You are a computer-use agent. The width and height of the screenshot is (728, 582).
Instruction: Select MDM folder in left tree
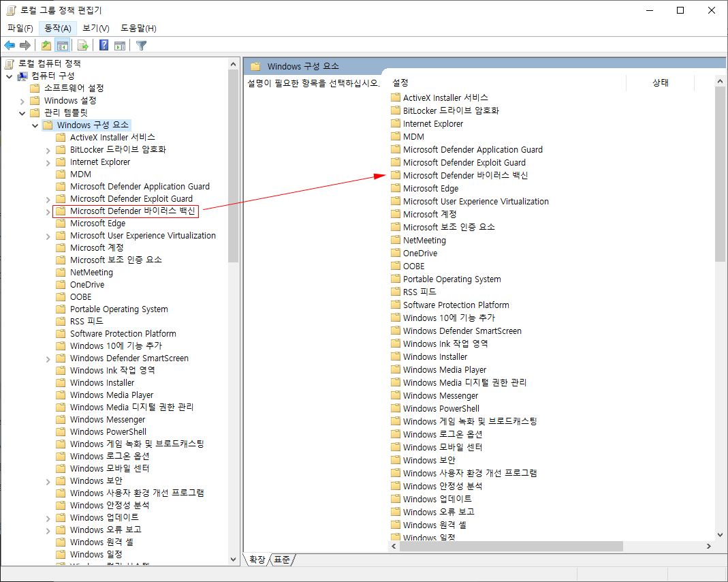[x=80, y=174]
